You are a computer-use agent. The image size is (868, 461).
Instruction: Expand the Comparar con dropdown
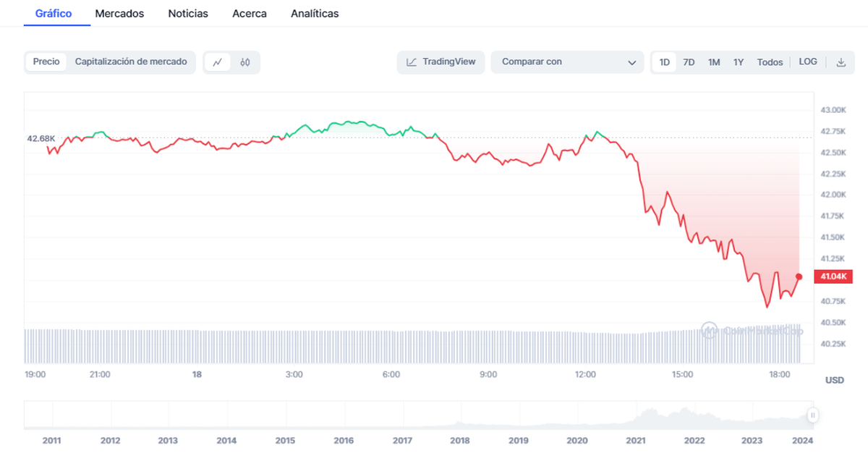pos(567,62)
